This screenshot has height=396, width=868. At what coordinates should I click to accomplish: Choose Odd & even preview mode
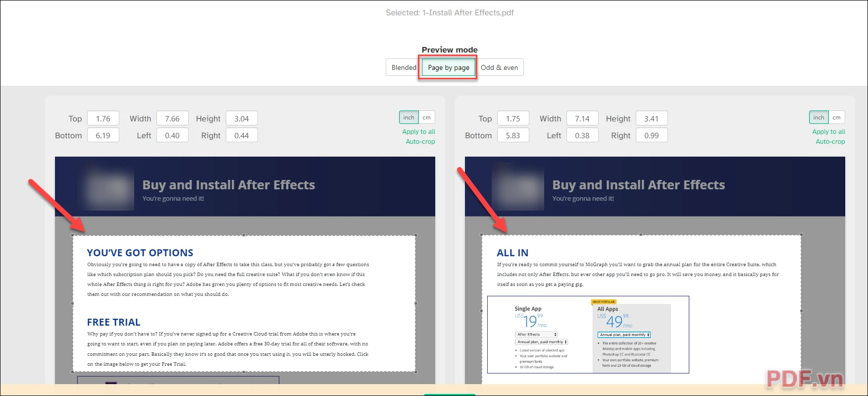[x=499, y=67]
